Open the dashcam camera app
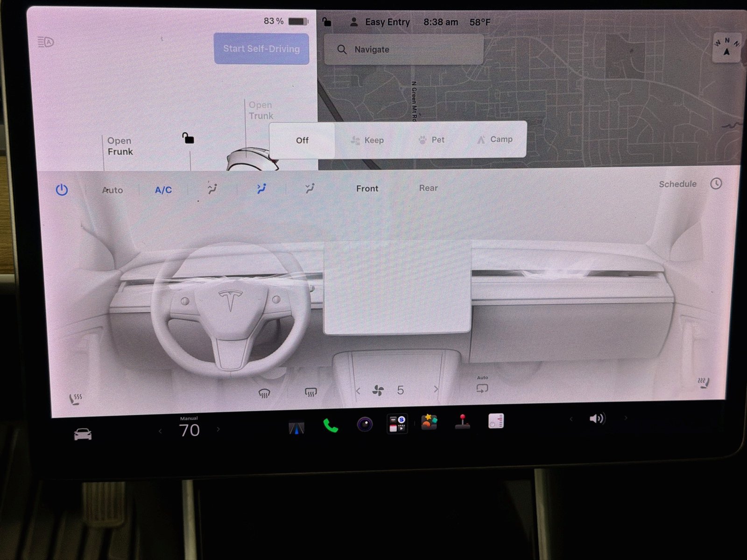 (x=365, y=424)
